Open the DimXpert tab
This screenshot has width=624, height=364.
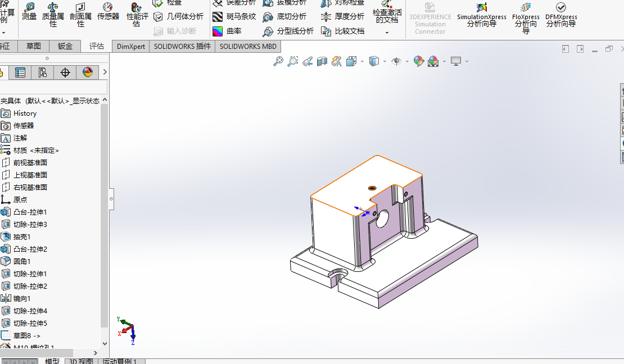coord(131,47)
